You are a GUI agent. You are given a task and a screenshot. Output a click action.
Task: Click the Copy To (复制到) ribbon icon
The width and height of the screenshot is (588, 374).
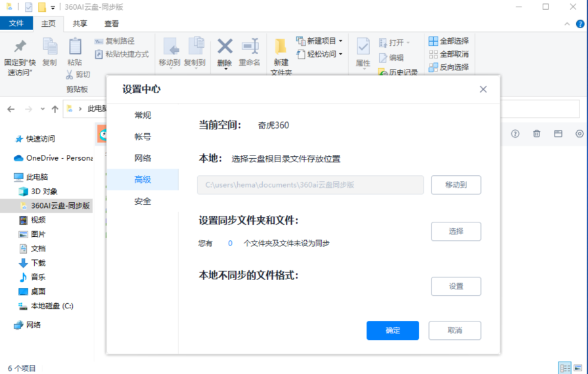click(196, 47)
